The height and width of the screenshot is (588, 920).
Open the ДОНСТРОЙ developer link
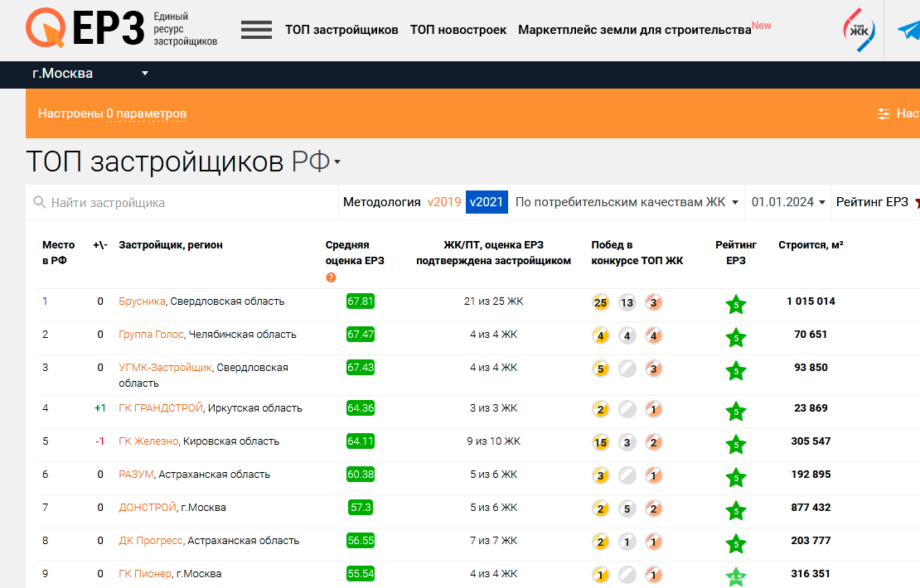[148, 508]
